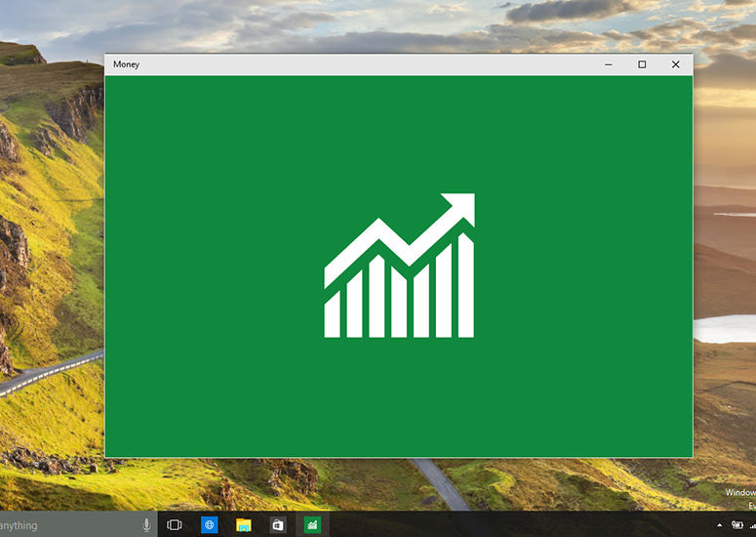Image resolution: width=756 pixels, height=537 pixels.
Task: Click the network signal icon in the tray
Action: click(x=753, y=525)
